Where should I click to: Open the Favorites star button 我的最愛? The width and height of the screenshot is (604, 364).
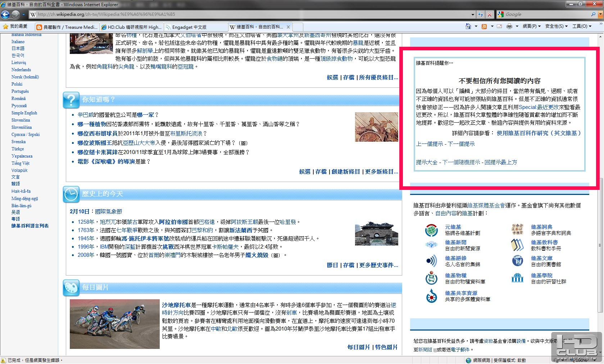coord(15,26)
